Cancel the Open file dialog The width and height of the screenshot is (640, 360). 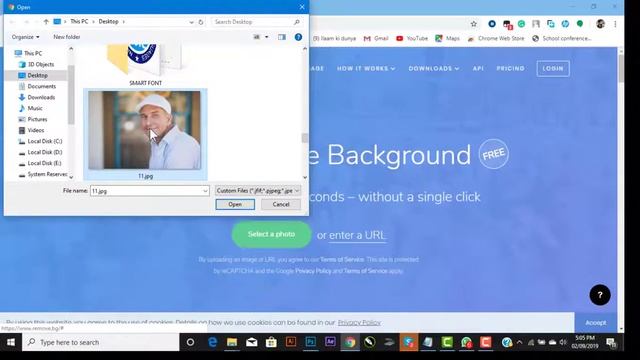(281, 204)
